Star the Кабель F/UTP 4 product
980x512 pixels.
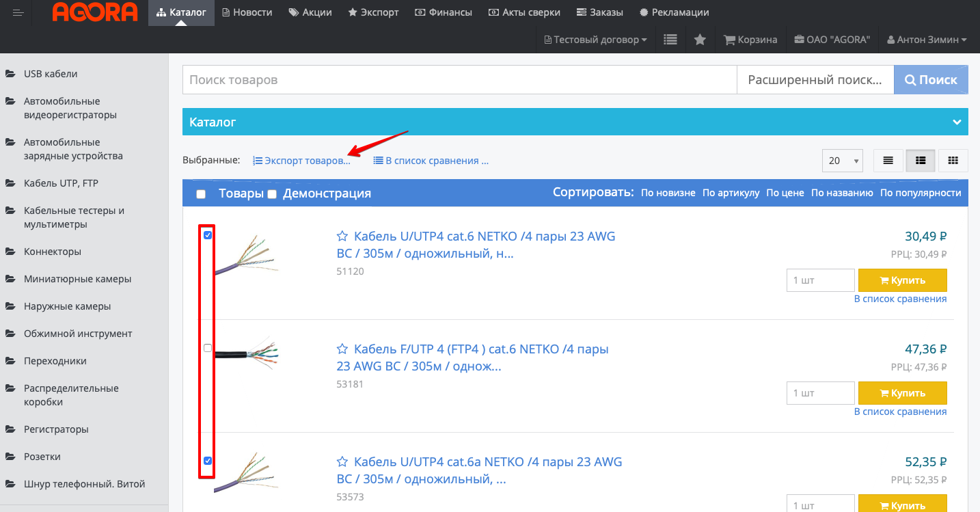pos(343,349)
